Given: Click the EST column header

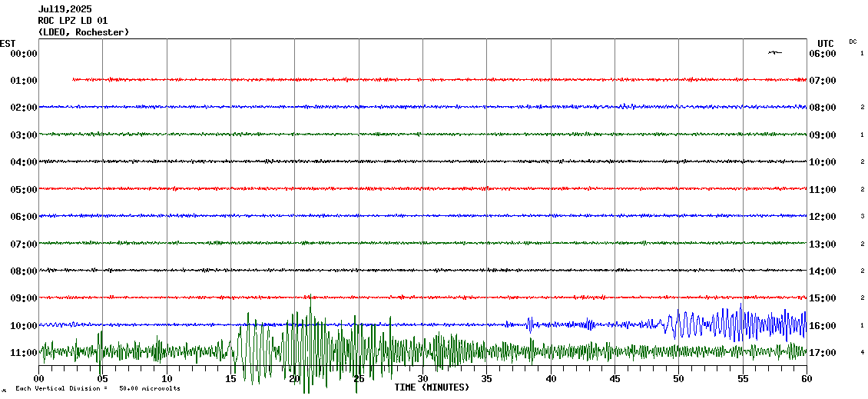Looking at the screenshot, I should [8, 44].
